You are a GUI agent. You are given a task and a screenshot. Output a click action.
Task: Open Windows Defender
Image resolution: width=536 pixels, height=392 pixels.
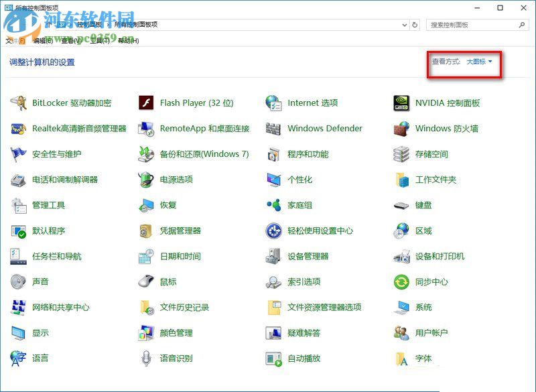pyautogui.click(x=324, y=128)
